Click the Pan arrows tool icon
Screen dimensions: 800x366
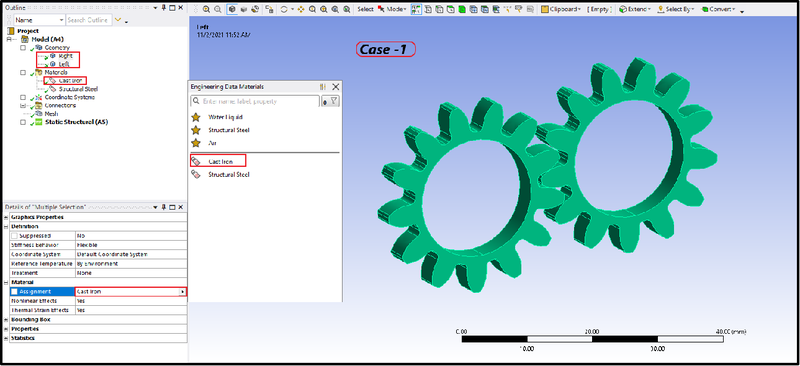point(301,9)
